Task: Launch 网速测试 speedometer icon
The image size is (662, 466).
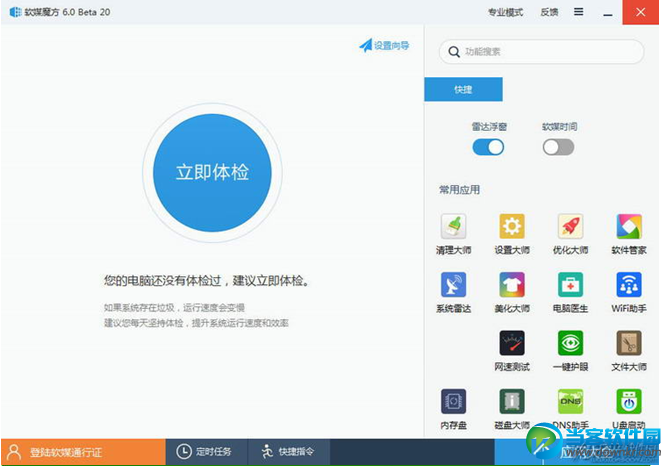Action: click(512, 343)
